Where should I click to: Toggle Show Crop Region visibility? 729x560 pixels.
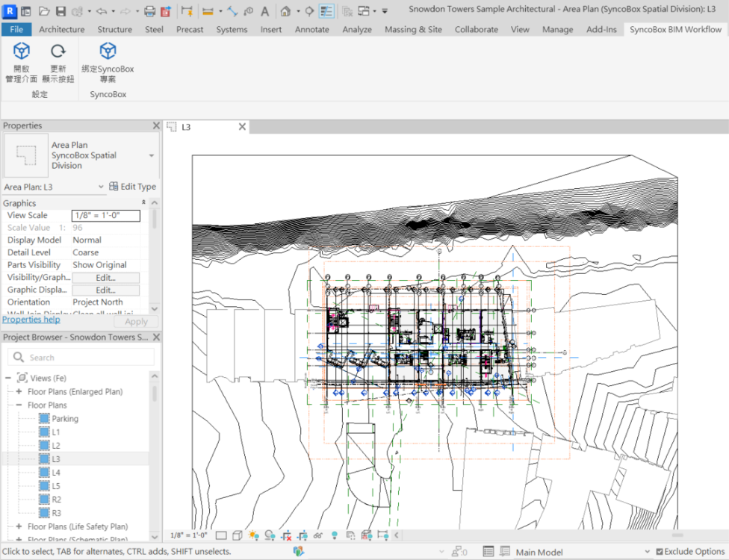pyautogui.click(x=303, y=535)
